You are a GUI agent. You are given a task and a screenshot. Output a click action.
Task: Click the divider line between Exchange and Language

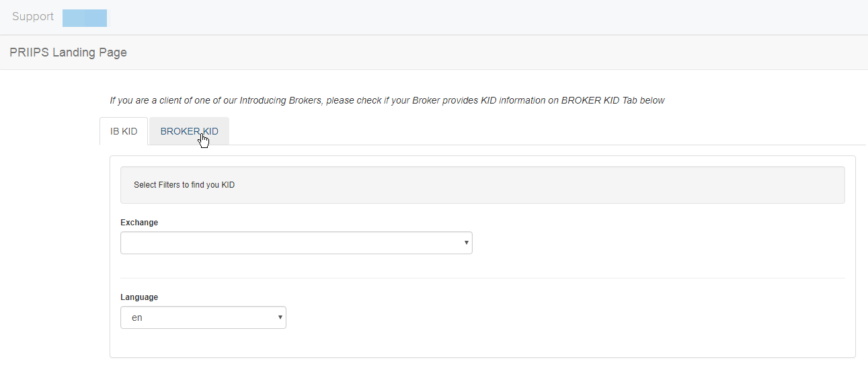[483, 278]
